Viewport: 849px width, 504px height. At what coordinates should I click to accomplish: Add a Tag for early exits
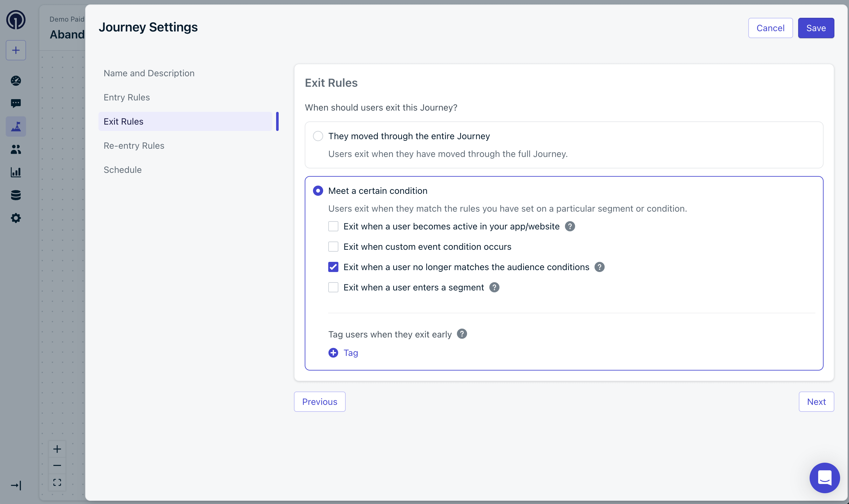pyautogui.click(x=343, y=353)
